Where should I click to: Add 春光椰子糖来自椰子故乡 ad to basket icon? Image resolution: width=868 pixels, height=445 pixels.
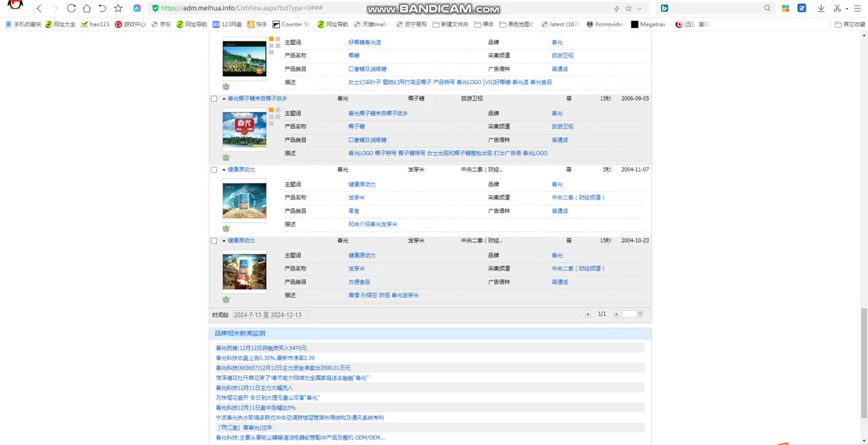226,157
